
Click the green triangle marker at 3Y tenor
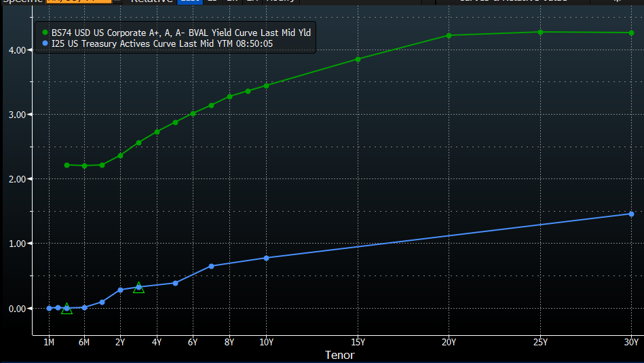[139, 288]
